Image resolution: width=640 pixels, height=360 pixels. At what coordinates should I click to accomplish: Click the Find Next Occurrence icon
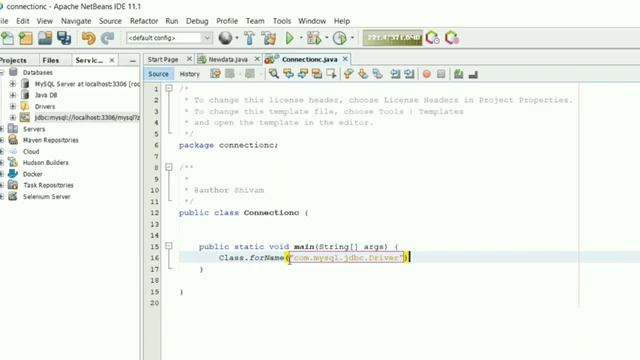(302, 74)
